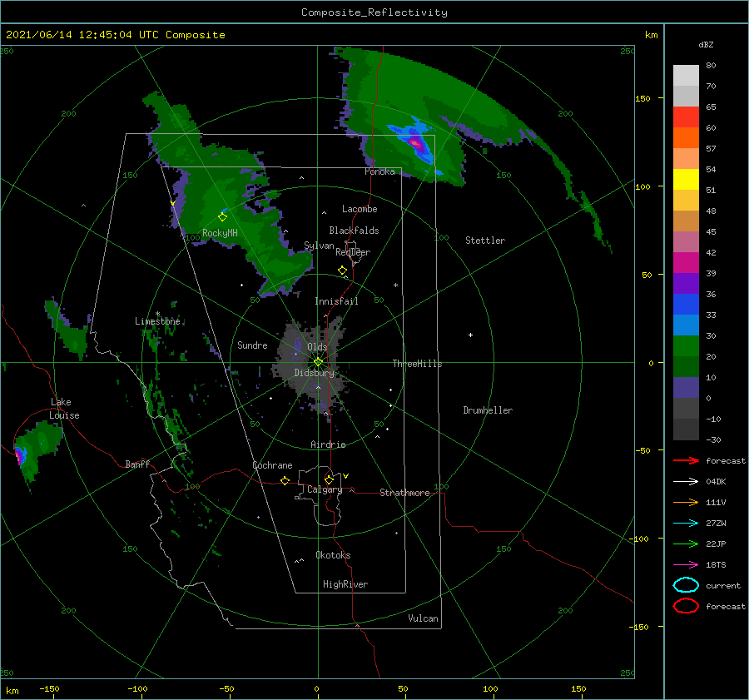Click the asterisk marker above Limestone
Viewport: 749px width, 700px height.
coord(157,314)
